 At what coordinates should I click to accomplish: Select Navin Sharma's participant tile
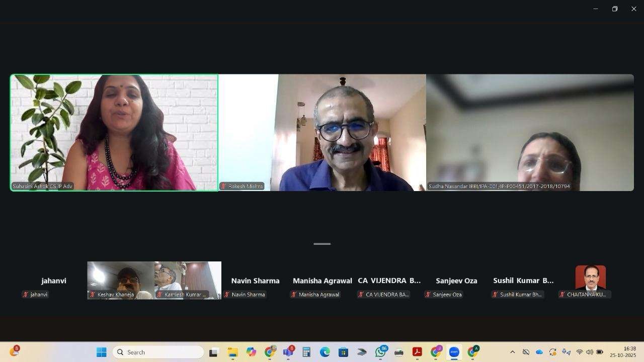point(255,281)
